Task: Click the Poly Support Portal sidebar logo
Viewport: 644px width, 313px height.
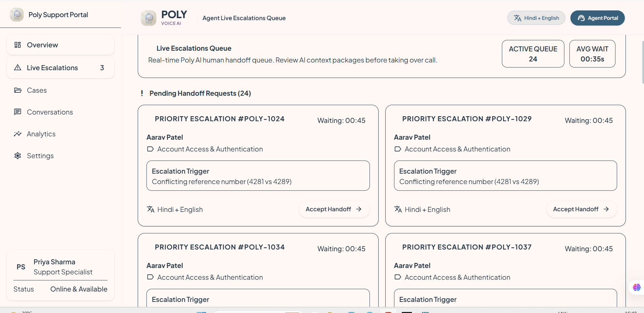Action: [x=17, y=15]
